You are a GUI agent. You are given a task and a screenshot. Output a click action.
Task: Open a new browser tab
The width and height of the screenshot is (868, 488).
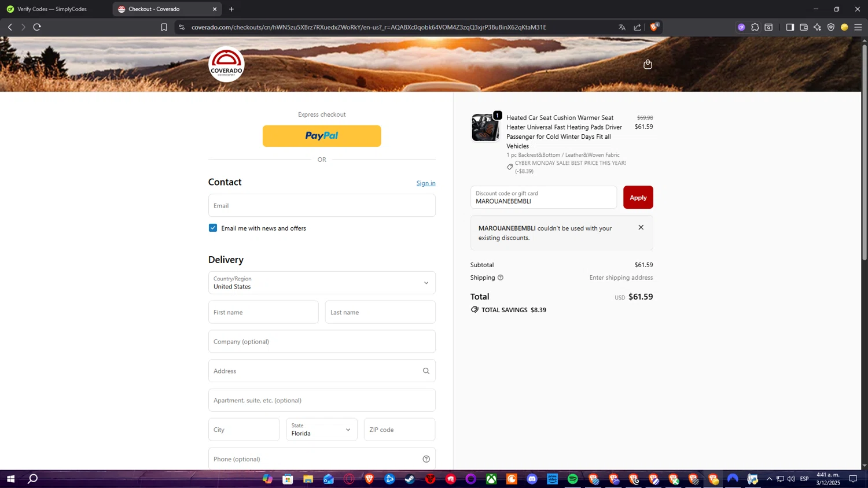pyautogui.click(x=231, y=9)
